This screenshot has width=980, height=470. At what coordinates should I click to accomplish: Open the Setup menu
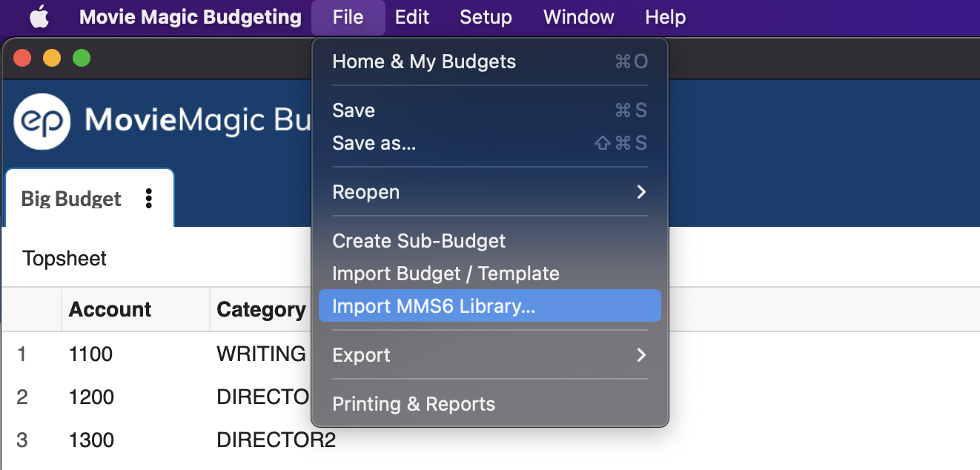pos(486,17)
